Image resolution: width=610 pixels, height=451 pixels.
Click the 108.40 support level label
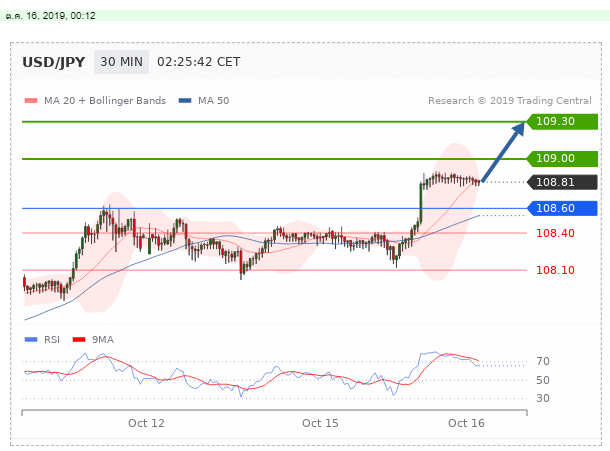(x=553, y=233)
